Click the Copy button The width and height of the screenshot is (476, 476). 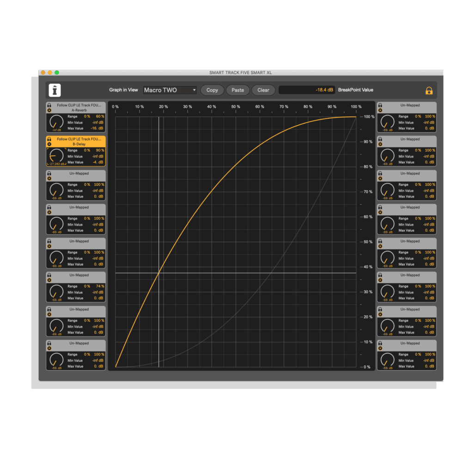point(212,90)
